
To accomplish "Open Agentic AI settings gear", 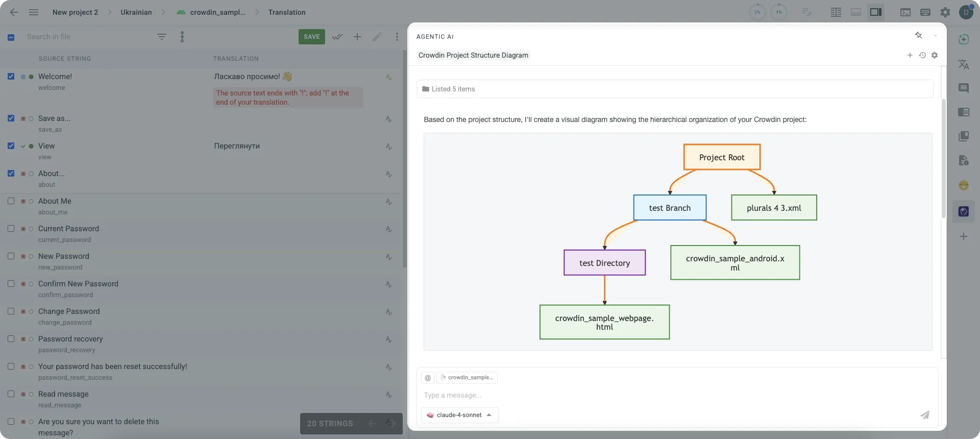I will 935,55.
